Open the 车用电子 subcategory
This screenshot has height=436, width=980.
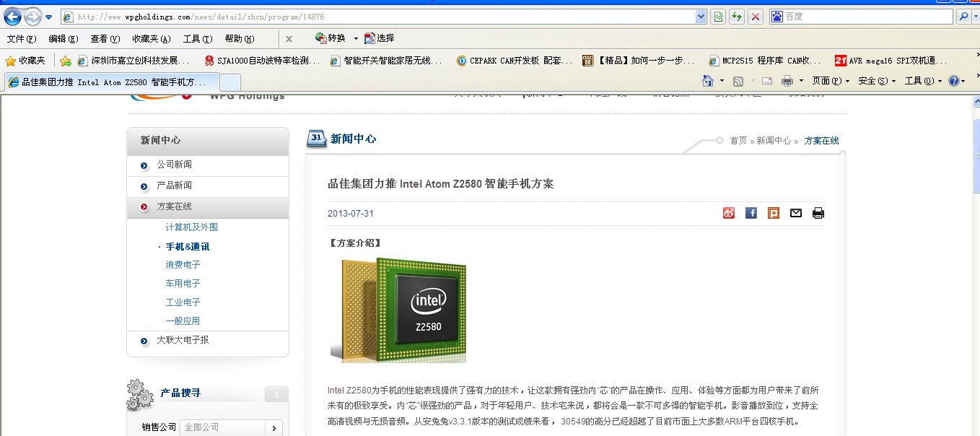(x=183, y=284)
